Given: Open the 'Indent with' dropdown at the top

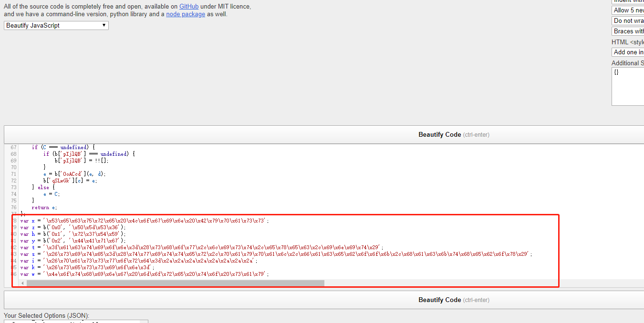Looking at the screenshot, I should pyautogui.click(x=628, y=1).
